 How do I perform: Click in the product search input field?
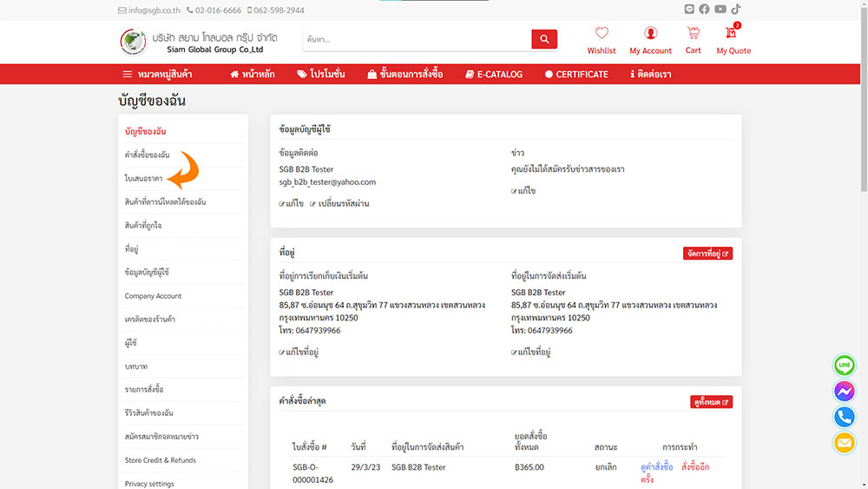[417, 39]
